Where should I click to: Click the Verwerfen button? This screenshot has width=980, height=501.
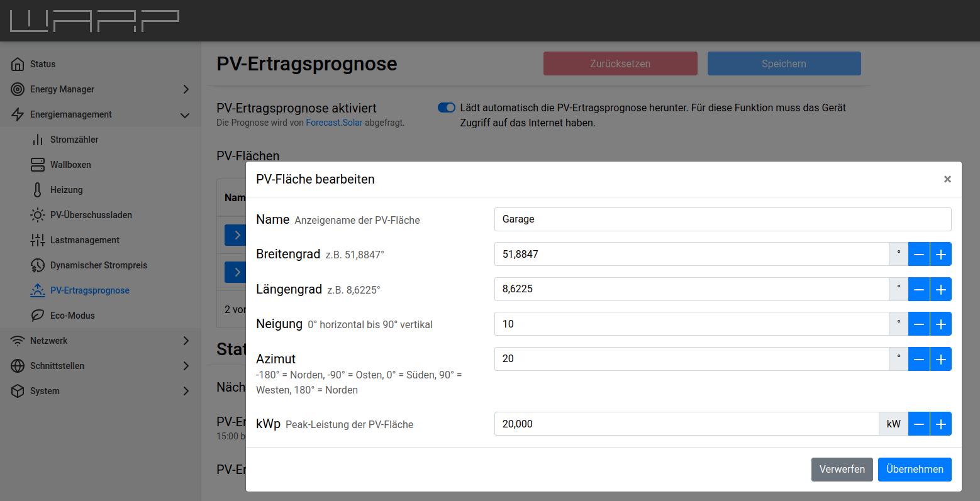(x=842, y=470)
